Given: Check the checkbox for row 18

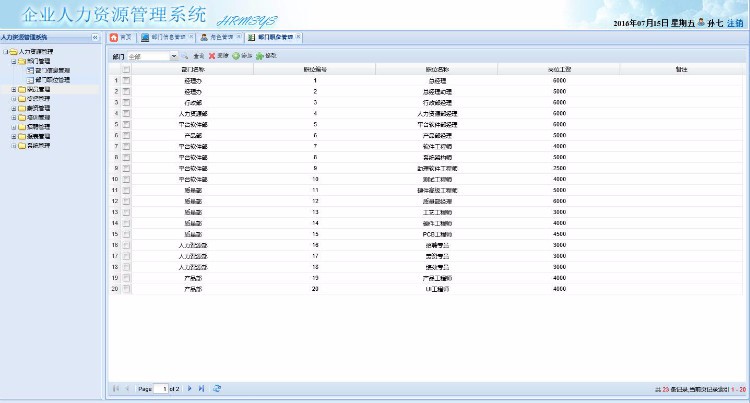Looking at the screenshot, I should click(x=126, y=267).
